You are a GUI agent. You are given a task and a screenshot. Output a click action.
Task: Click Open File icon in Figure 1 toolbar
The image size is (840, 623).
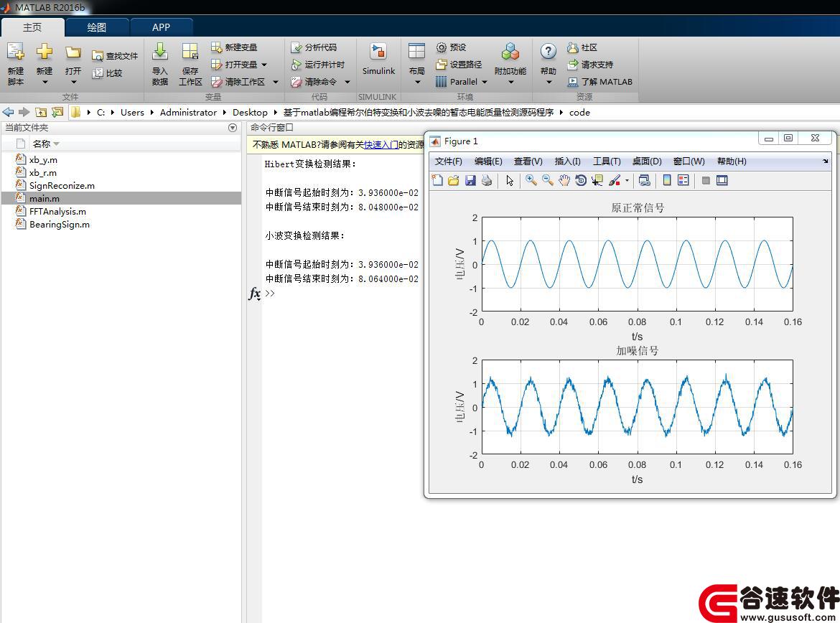click(x=454, y=181)
